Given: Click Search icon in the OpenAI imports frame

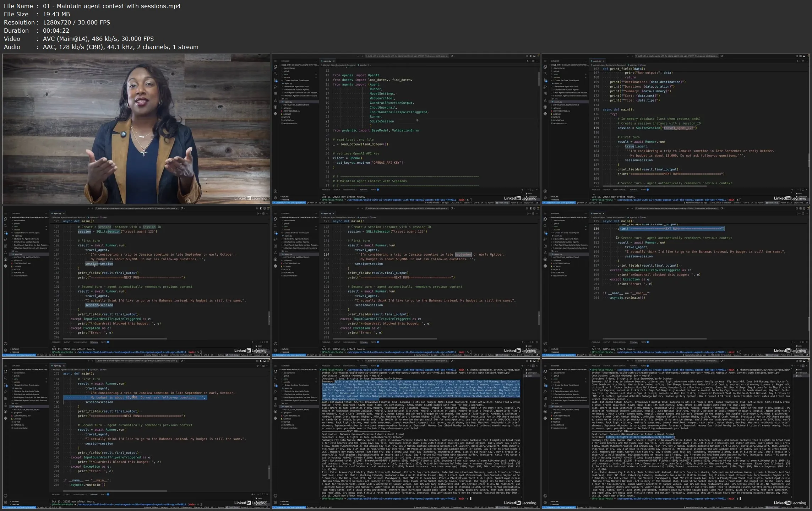Looking at the screenshot, I should (x=275, y=74).
